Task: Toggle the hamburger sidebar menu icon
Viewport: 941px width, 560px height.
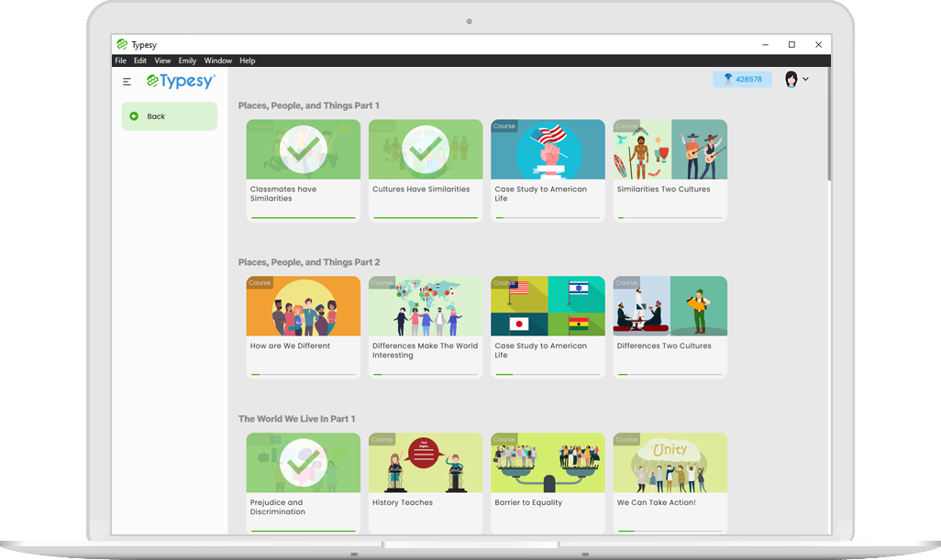Action: pyautogui.click(x=127, y=82)
